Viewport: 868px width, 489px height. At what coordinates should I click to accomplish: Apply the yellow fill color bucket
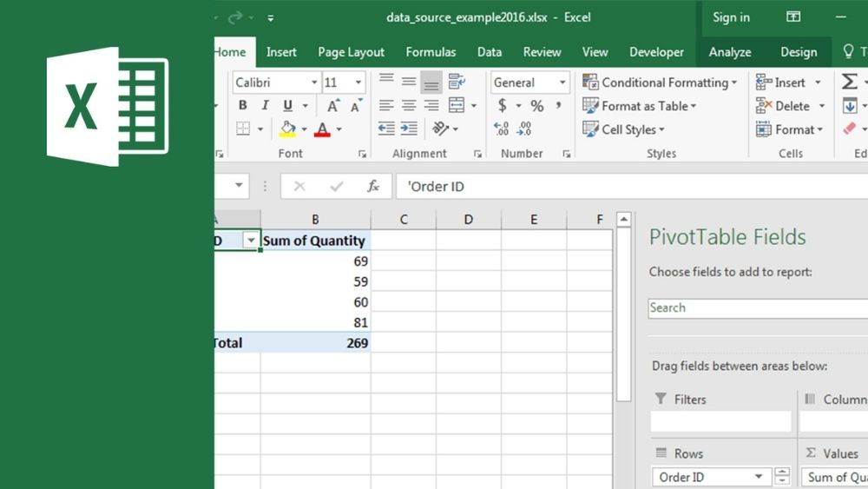click(x=287, y=129)
